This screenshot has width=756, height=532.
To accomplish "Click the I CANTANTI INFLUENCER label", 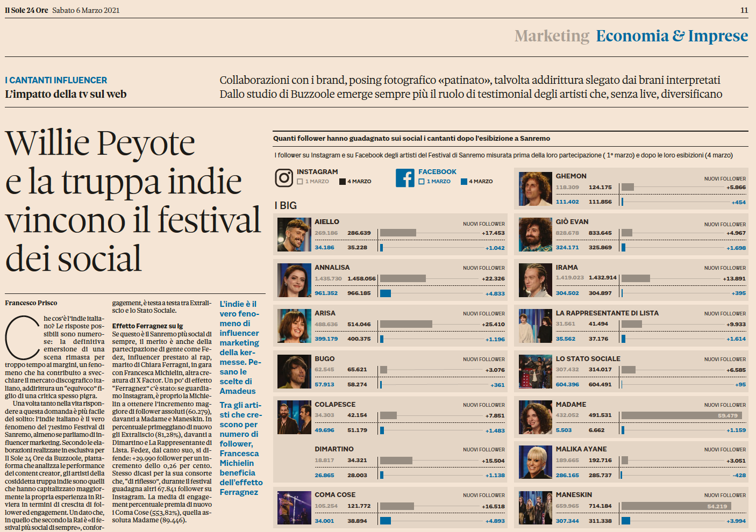I will point(56,80).
